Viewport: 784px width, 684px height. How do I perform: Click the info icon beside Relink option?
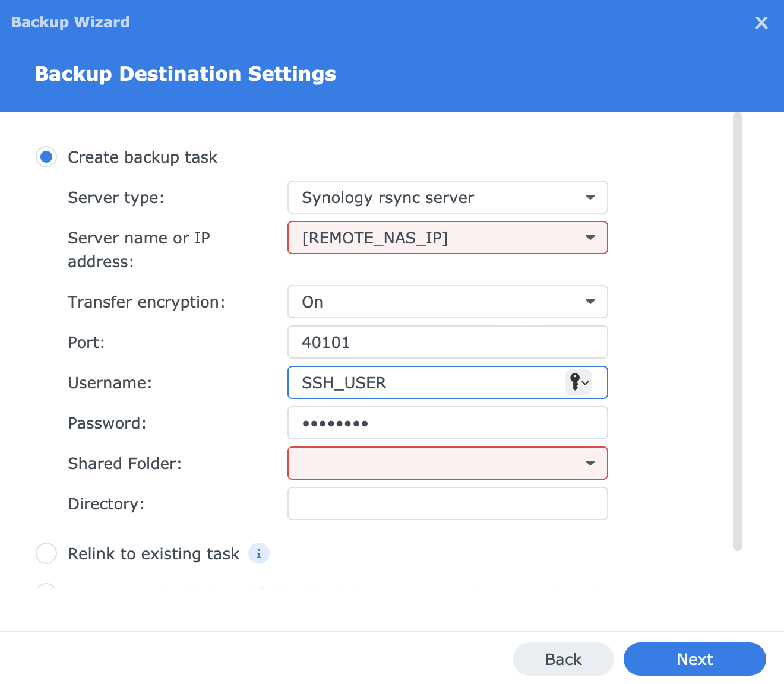pyautogui.click(x=258, y=553)
